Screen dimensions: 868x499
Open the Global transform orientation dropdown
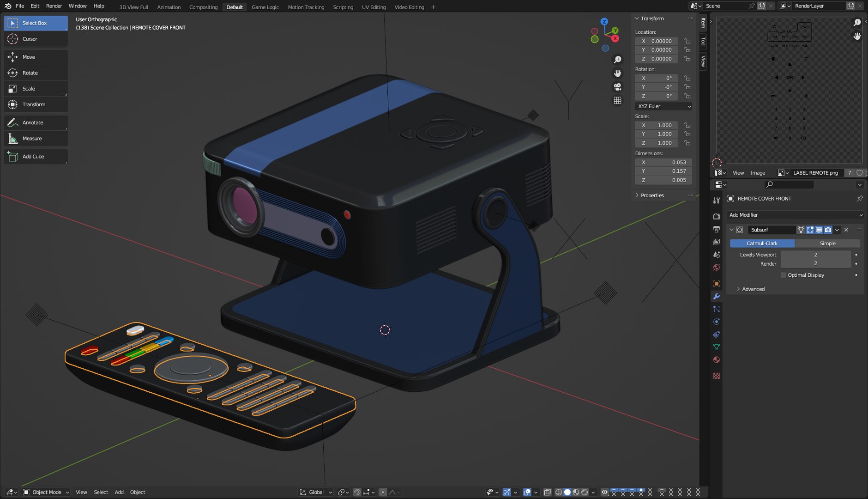click(316, 492)
